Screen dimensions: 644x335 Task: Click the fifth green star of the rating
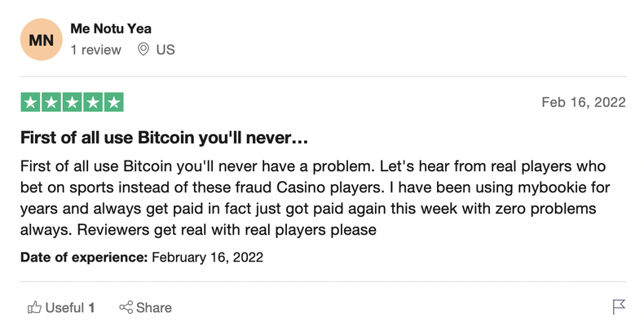point(114,103)
